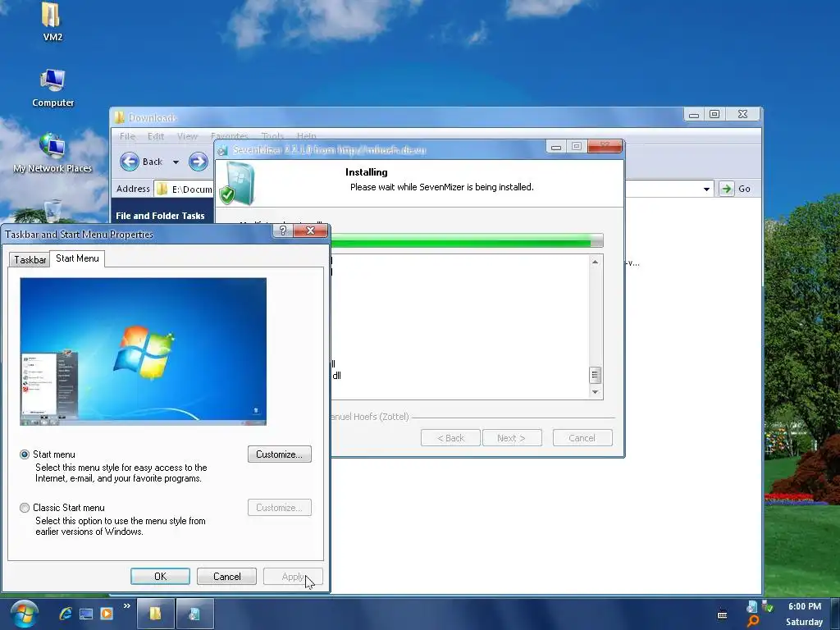Click the address field showing E:\Docum
The image size is (840, 630).
click(184, 189)
